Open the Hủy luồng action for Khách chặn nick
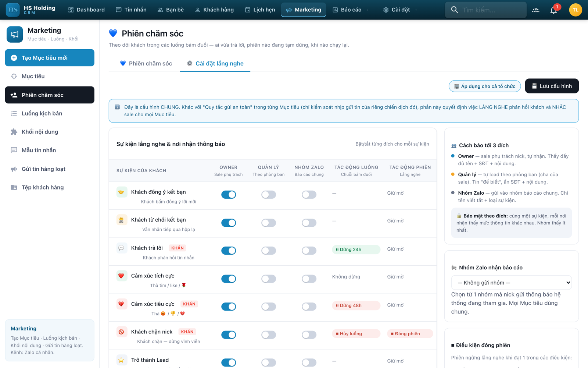Viewport: 588px width, 368px height. (356, 333)
